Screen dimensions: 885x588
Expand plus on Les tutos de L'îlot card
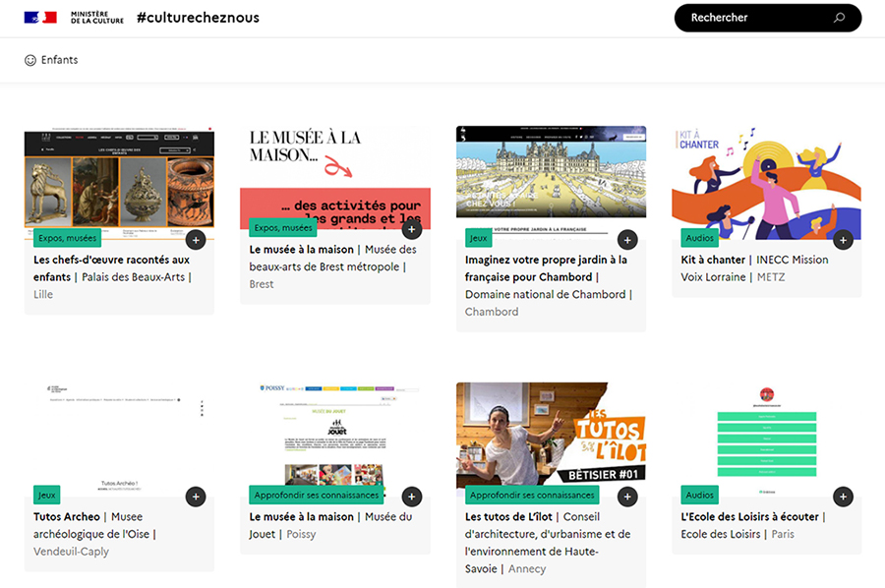(x=627, y=497)
